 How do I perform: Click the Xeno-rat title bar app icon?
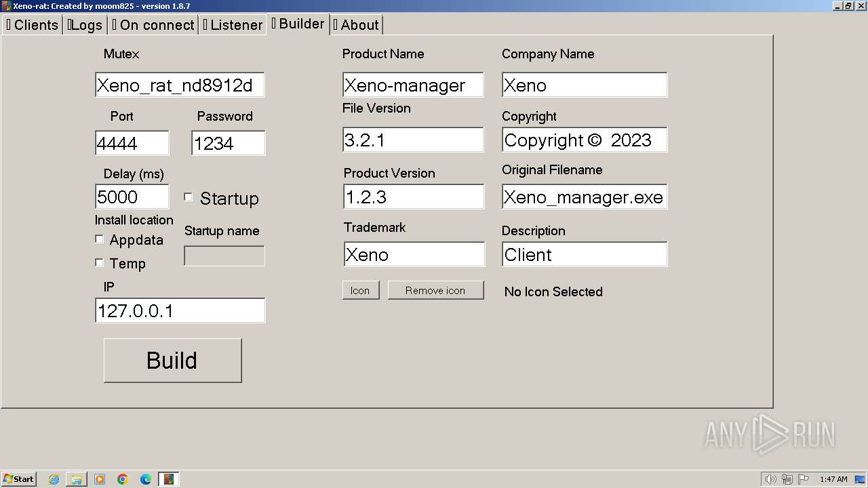tap(6, 5)
